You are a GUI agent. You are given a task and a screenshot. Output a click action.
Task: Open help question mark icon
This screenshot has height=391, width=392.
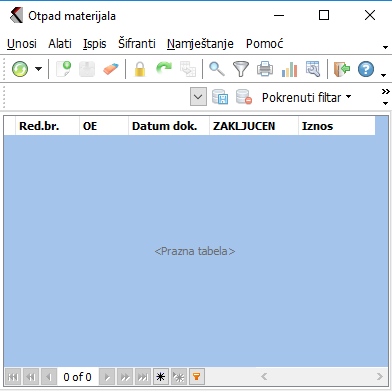click(x=366, y=69)
